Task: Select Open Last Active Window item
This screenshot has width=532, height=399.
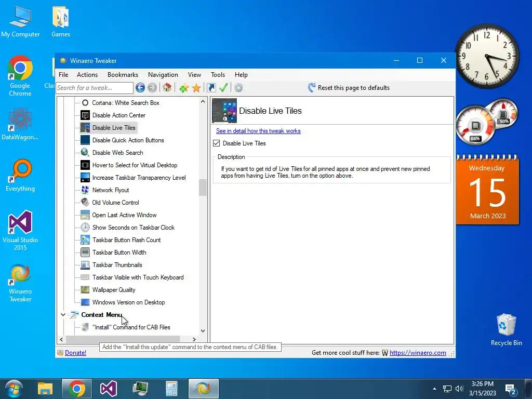Action: pos(124,215)
